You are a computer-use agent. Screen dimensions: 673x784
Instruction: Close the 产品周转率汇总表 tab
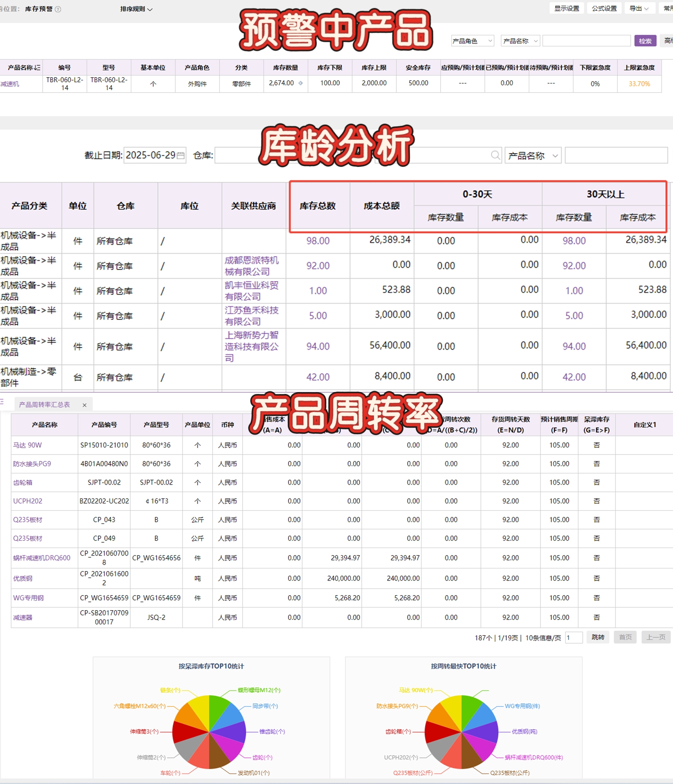click(85, 405)
